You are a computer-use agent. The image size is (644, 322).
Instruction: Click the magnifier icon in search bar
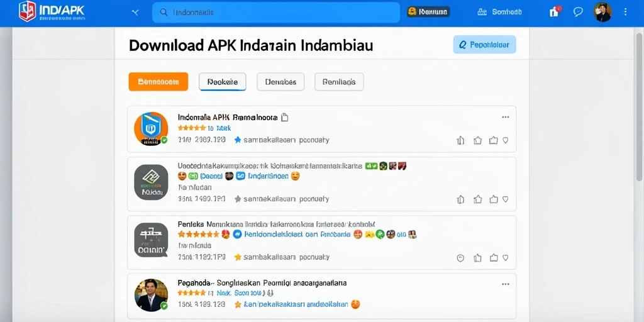click(x=164, y=13)
